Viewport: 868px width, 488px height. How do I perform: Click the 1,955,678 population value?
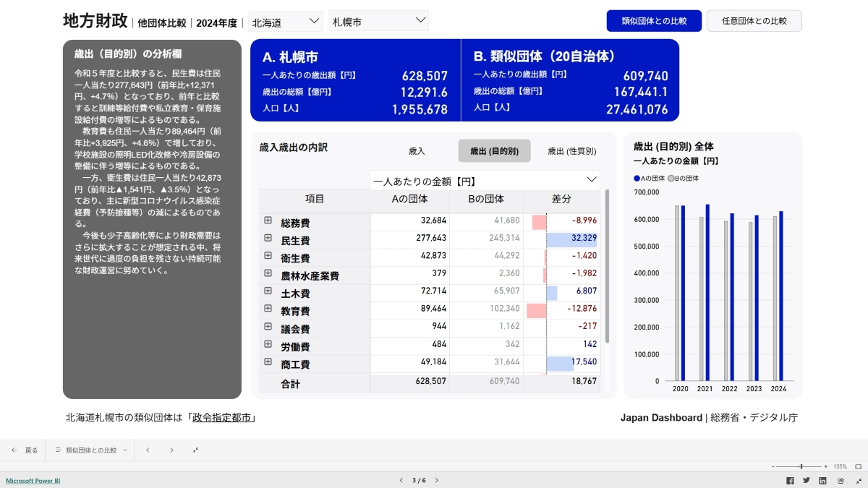[x=420, y=110]
